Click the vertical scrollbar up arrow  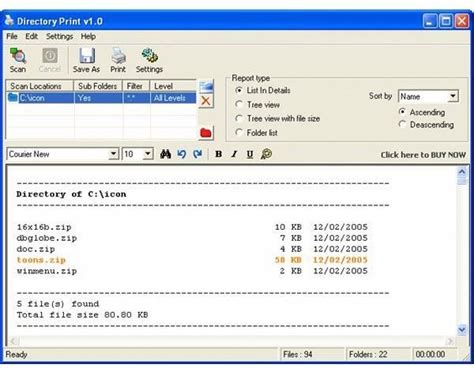click(462, 172)
